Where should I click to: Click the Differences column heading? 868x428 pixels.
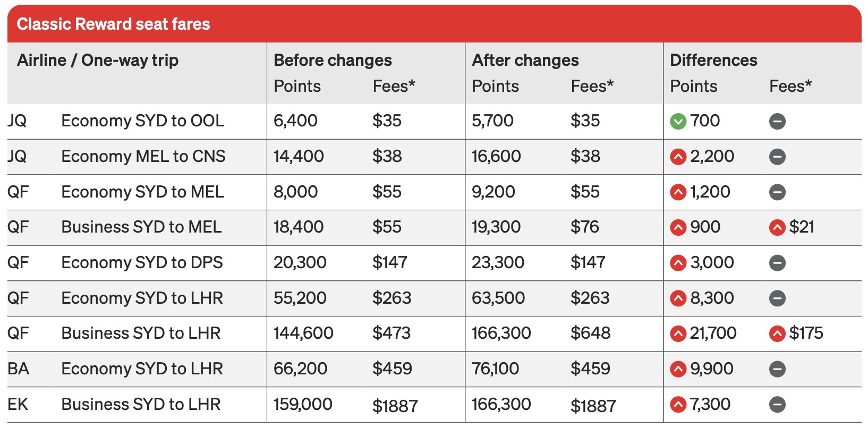click(713, 60)
